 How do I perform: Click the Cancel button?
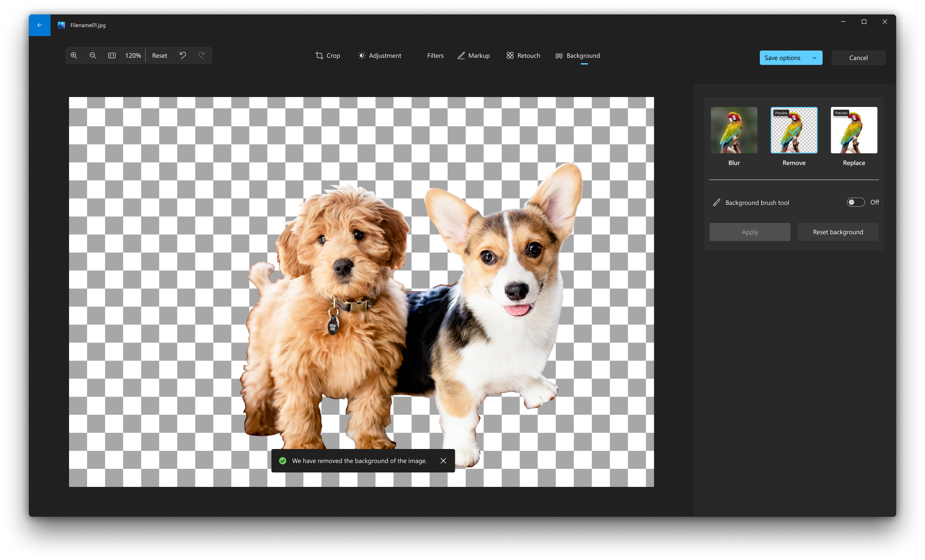pyautogui.click(x=858, y=57)
